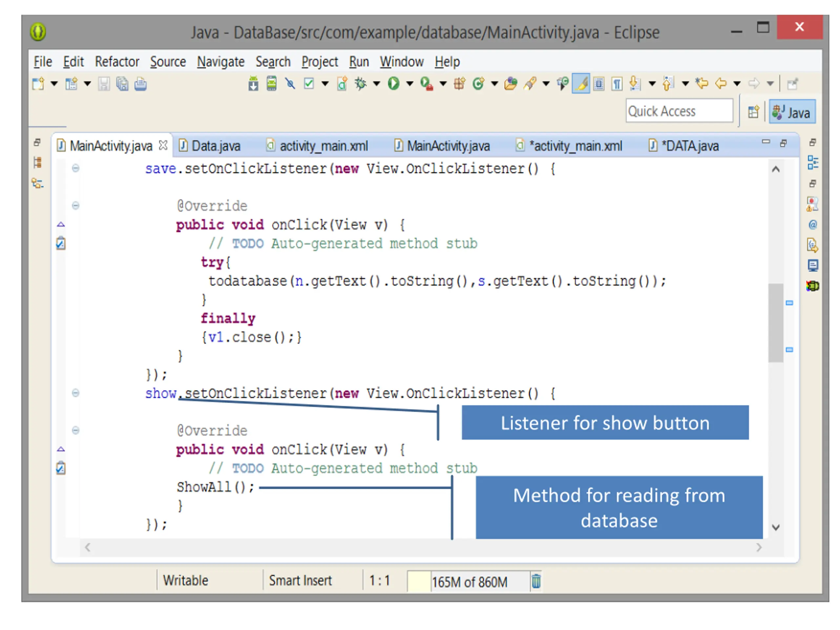
Task: Maximize the editor area
Action: click(784, 143)
